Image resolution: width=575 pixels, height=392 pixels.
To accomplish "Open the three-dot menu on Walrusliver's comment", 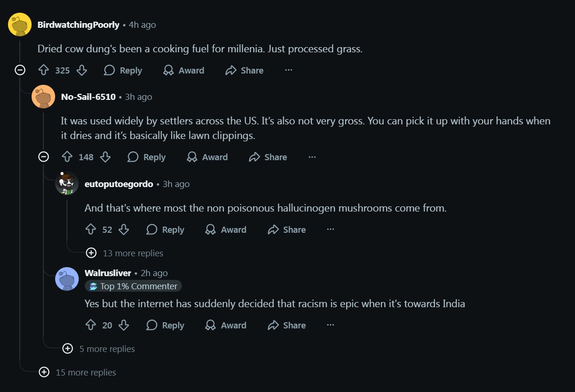I will 330,325.
